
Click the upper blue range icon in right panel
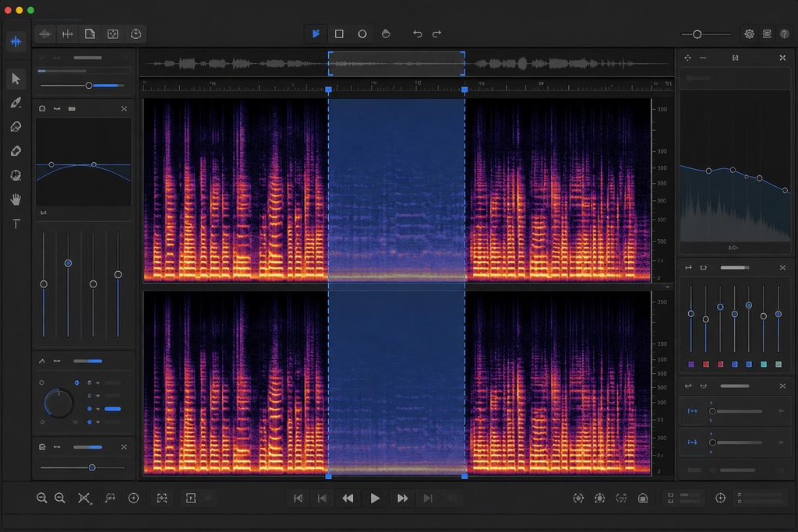[x=693, y=411]
